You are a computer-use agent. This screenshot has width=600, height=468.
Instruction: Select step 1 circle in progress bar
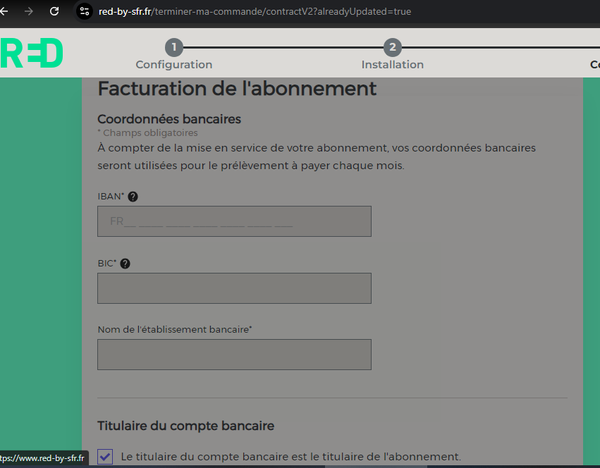(x=174, y=47)
